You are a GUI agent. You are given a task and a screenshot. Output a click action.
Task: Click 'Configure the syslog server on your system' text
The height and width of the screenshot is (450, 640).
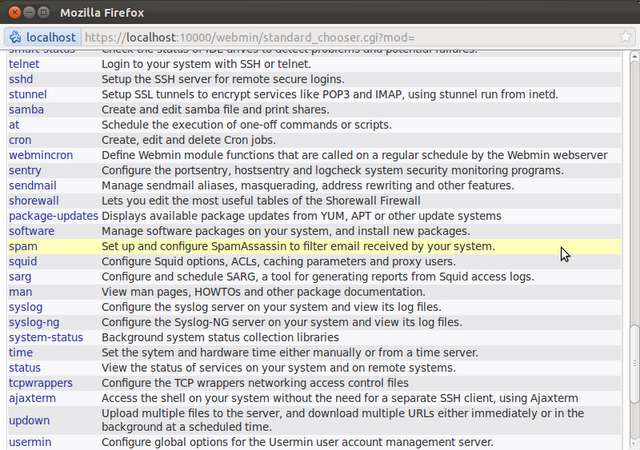pos(271,307)
